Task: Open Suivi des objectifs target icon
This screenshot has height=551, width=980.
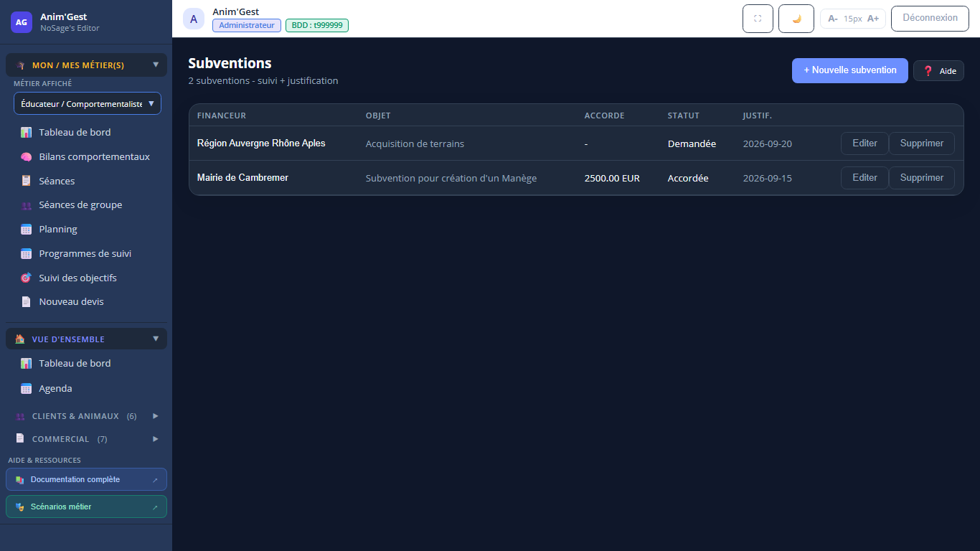Action: point(26,278)
